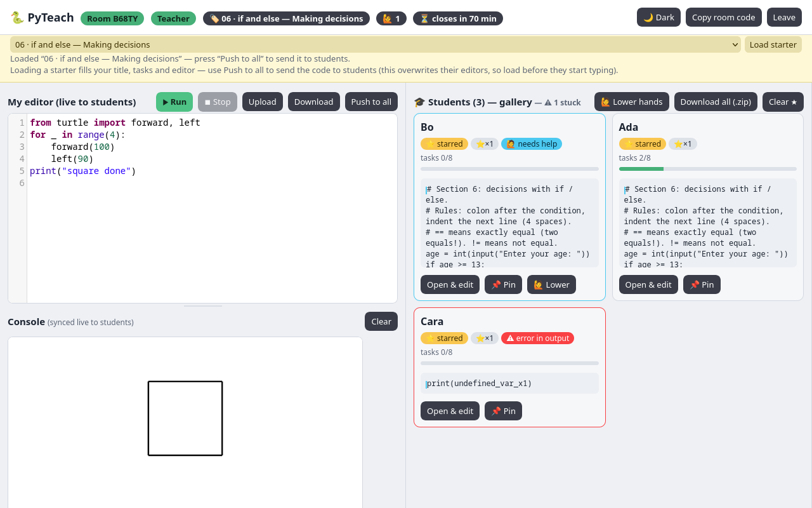Screen dimensions: 812x508
Task: Click the Room B68TY badge
Action: 112,18
